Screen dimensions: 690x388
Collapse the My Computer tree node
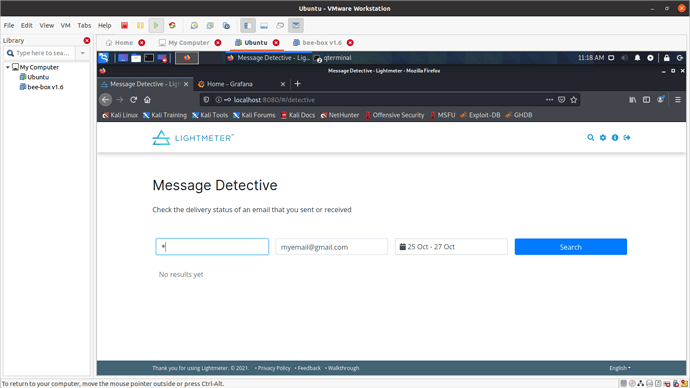tap(7, 67)
